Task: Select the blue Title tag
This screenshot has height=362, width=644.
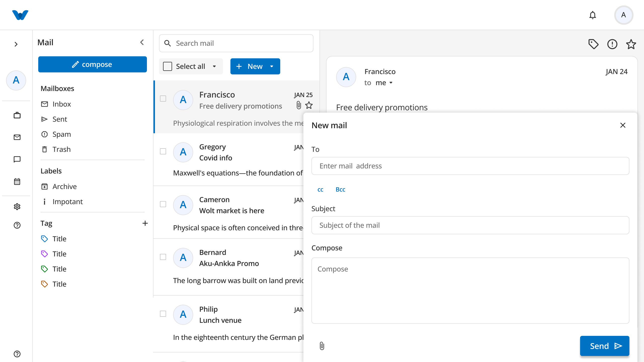Action: coord(54,239)
